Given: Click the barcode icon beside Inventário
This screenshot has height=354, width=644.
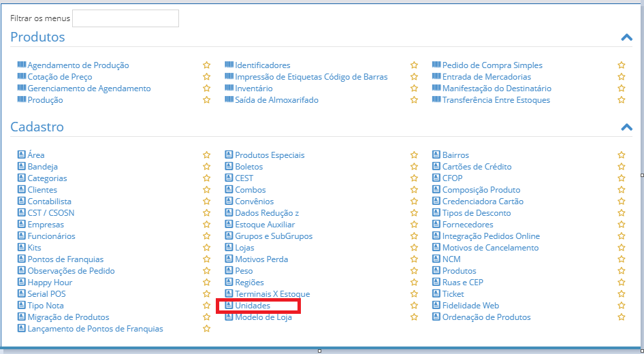Looking at the screenshot, I should click(229, 87).
